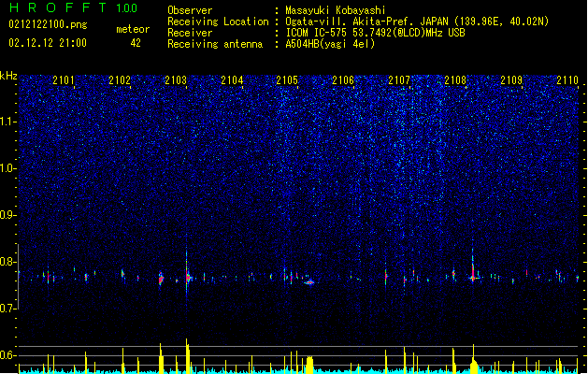Select antenna value A504HB(yagi 4el)
Image resolution: width=588 pixels, height=374 pixels.
click(x=330, y=44)
